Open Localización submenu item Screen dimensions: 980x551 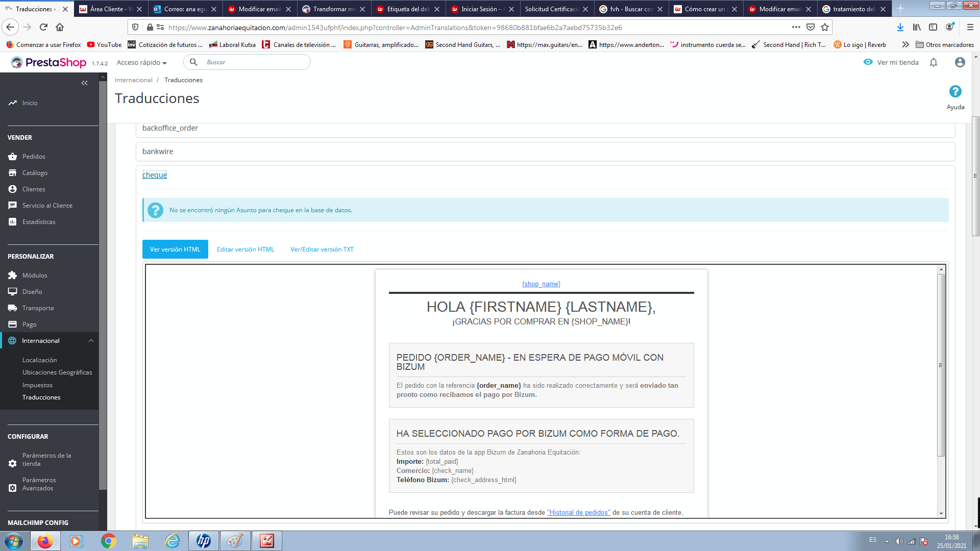coord(39,360)
